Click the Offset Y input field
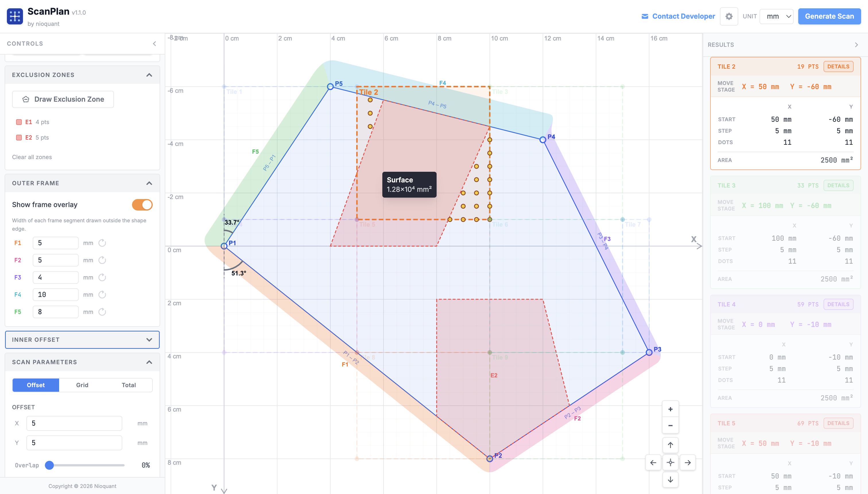 (x=74, y=443)
